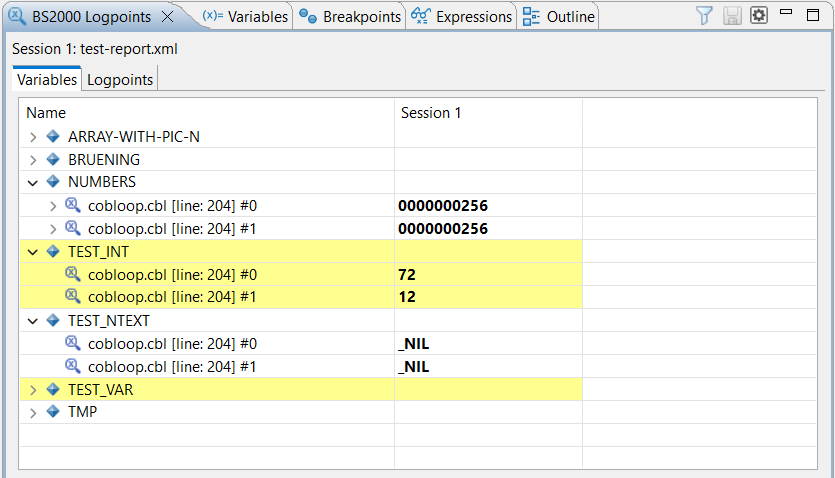
Task: Switch to the inner Logpoints tab
Action: coord(120,80)
